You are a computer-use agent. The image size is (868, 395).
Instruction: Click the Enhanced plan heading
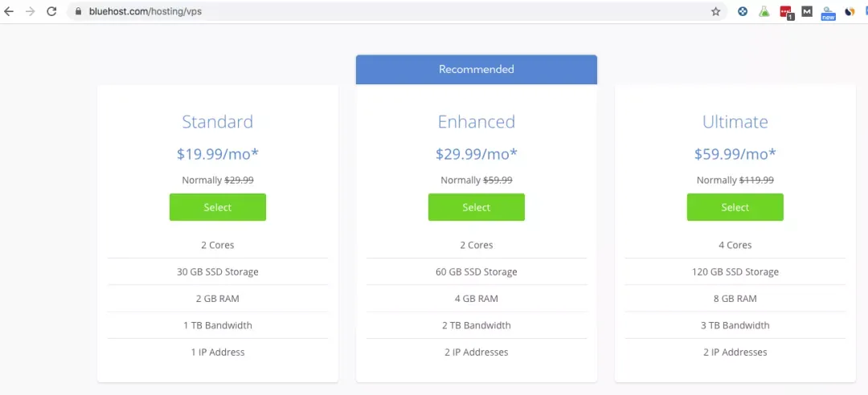point(476,122)
